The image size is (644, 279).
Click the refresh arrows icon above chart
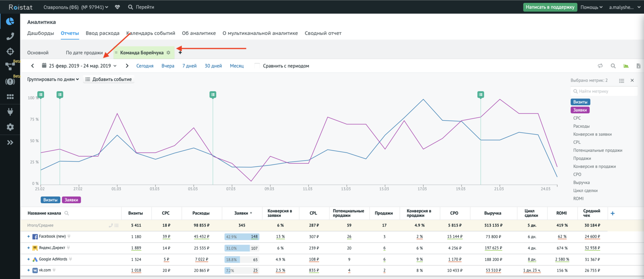(600, 66)
